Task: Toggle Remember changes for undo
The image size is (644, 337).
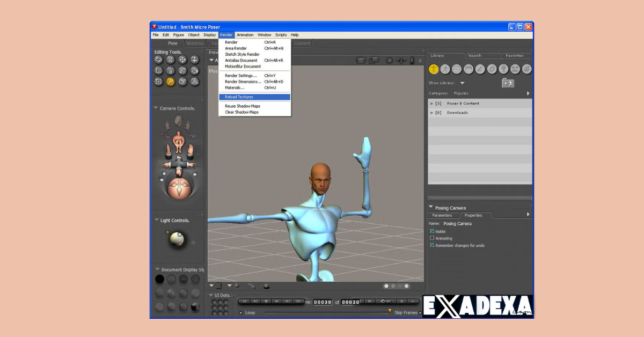Action: (x=433, y=245)
